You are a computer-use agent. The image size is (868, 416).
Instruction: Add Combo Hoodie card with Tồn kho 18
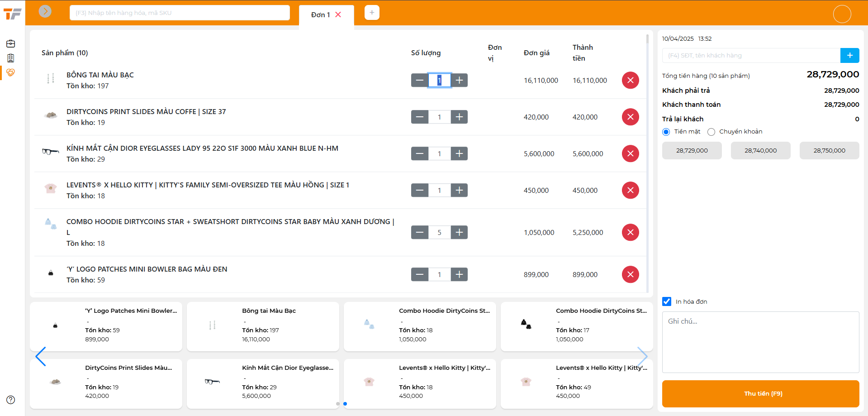[x=420, y=326]
